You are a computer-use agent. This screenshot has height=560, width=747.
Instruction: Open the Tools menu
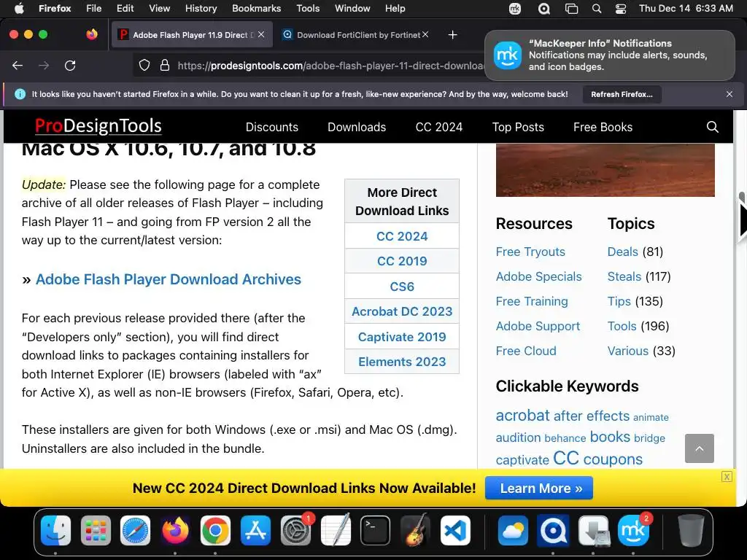pos(308,9)
